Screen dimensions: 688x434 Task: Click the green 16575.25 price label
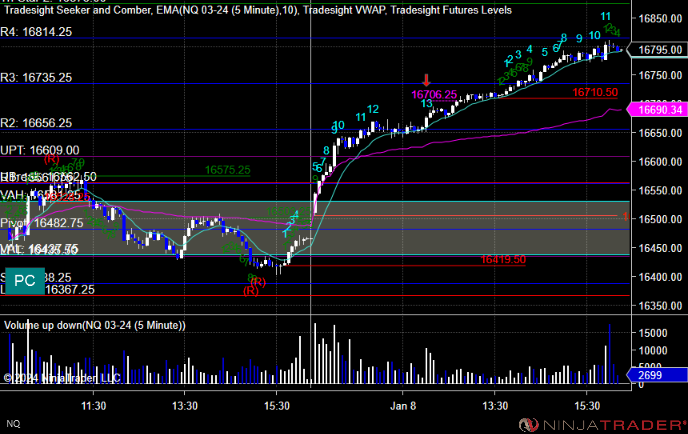(228, 170)
